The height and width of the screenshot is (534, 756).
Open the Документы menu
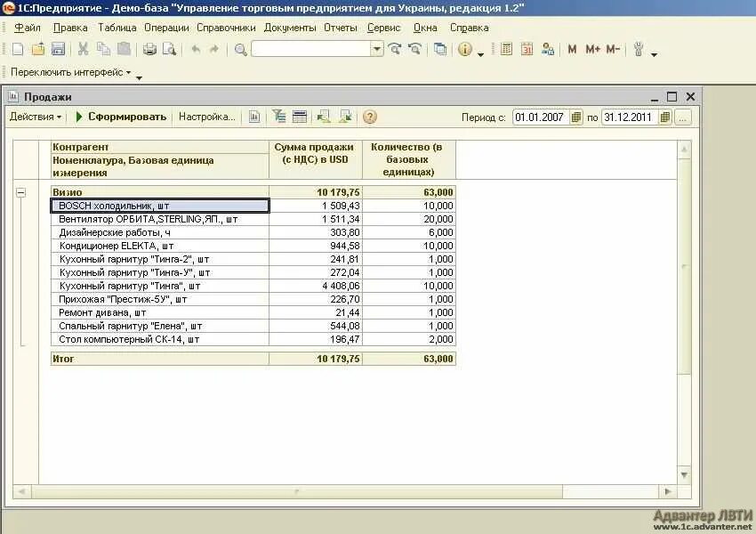[x=290, y=28]
